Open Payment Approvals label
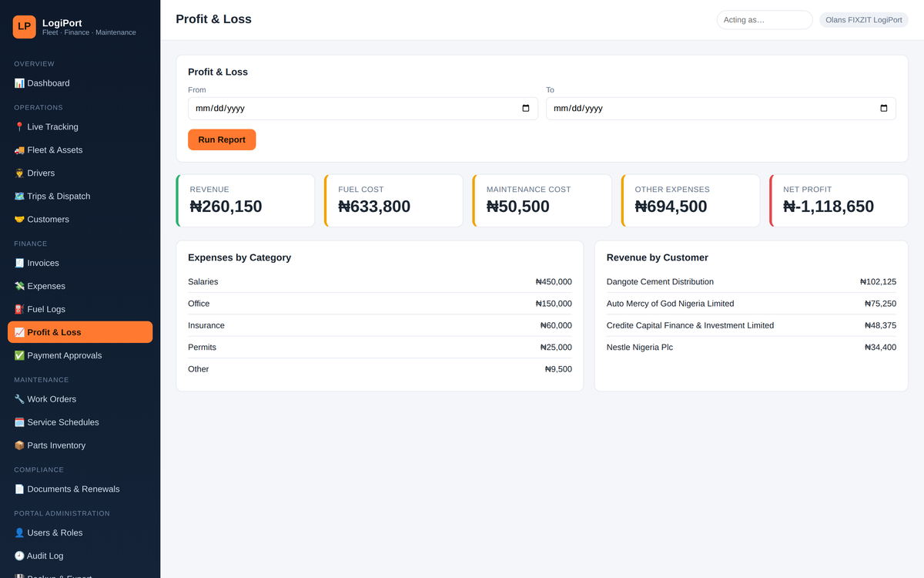Screen dimensions: 924x578 pos(64,356)
